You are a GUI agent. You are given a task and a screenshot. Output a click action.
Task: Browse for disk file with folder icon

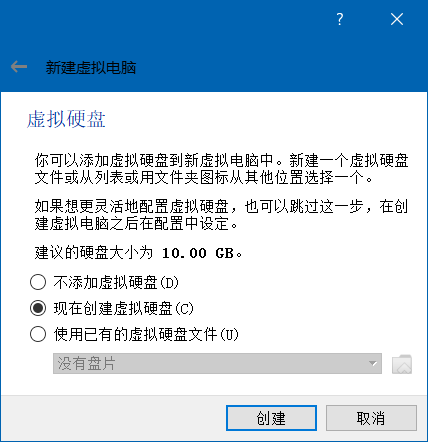[x=402, y=364]
